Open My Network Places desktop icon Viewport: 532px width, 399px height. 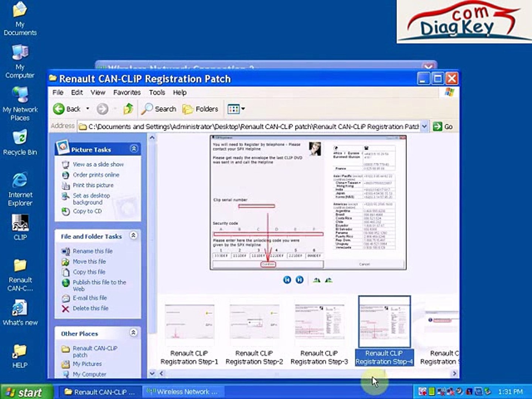[20, 104]
